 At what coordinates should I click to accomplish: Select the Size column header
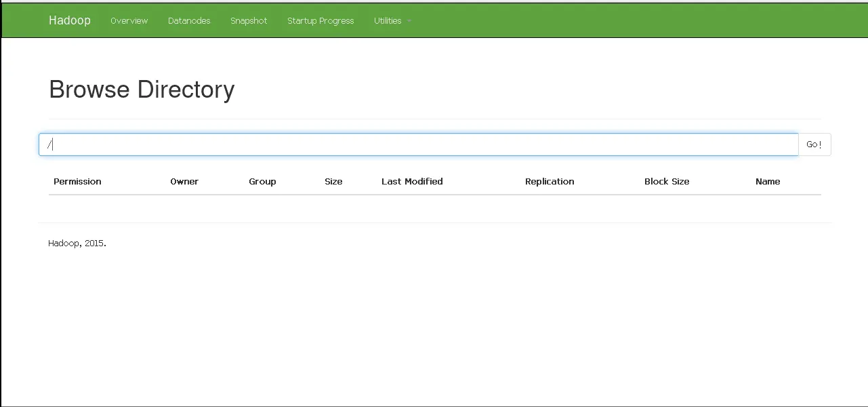coord(333,182)
